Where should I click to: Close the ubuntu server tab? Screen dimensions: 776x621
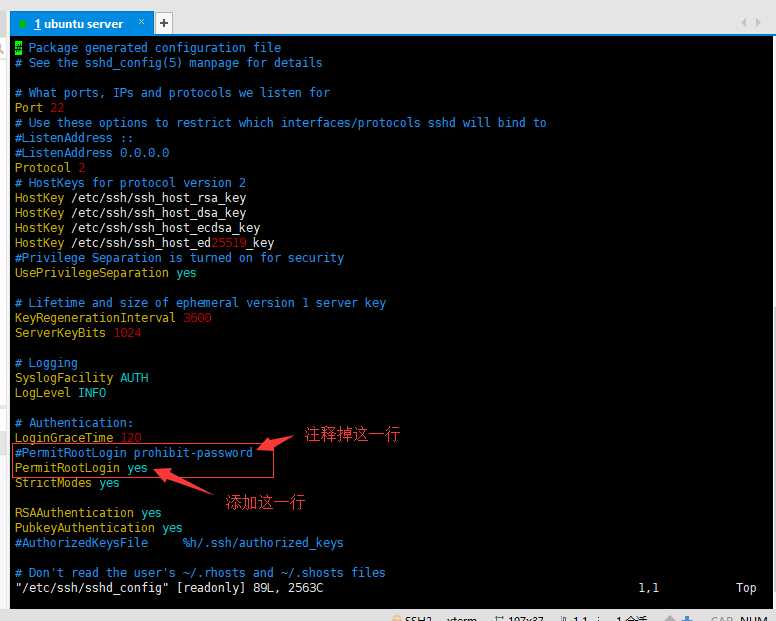click(x=142, y=22)
